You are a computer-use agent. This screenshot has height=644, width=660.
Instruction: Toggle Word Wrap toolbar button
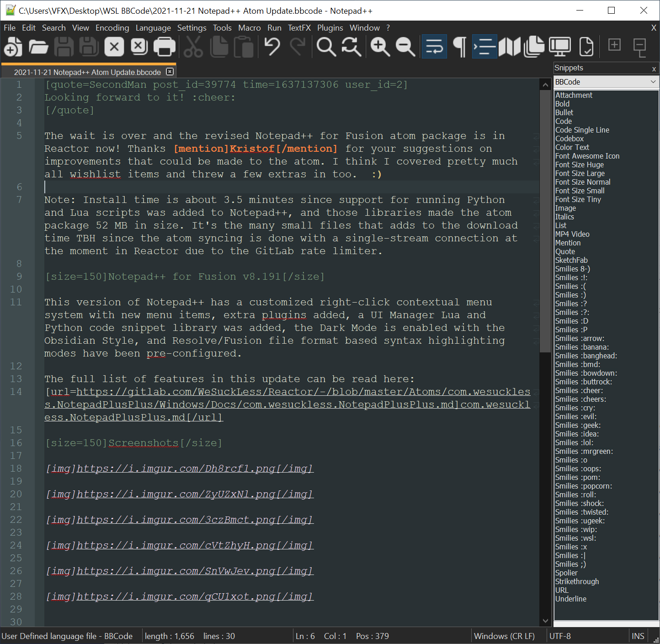[434, 47]
